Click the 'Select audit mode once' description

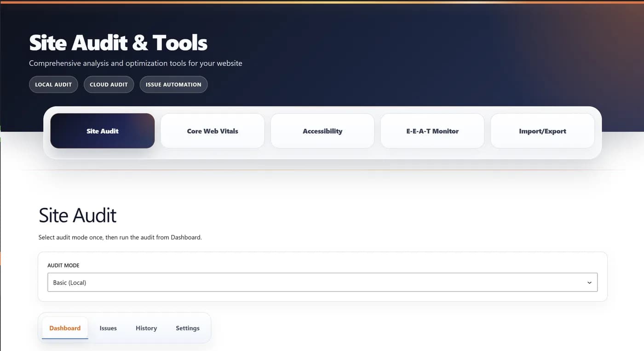coord(120,238)
